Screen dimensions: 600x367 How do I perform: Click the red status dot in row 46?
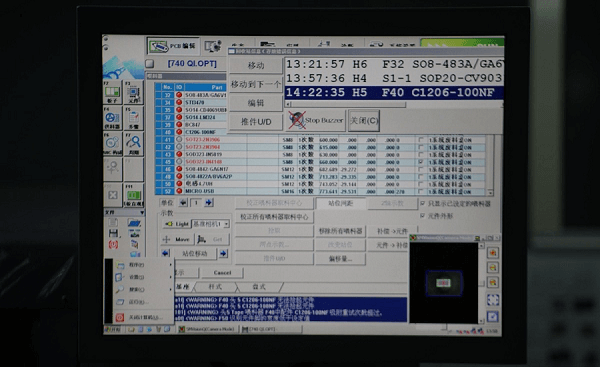click(x=179, y=169)
